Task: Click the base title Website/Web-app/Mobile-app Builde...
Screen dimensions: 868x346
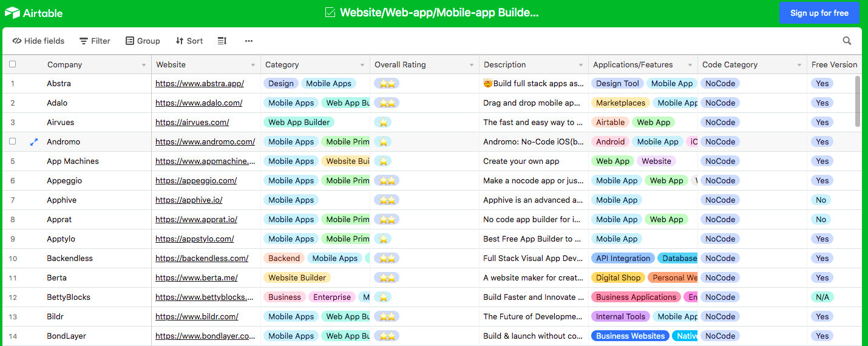Action: click(439, 13)
